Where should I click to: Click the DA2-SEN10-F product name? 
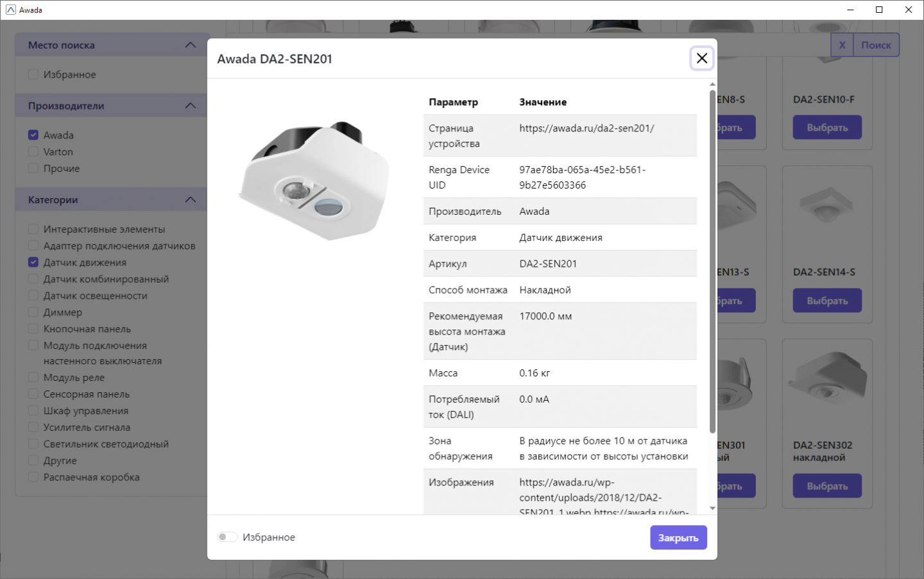[x=823, y=99]
